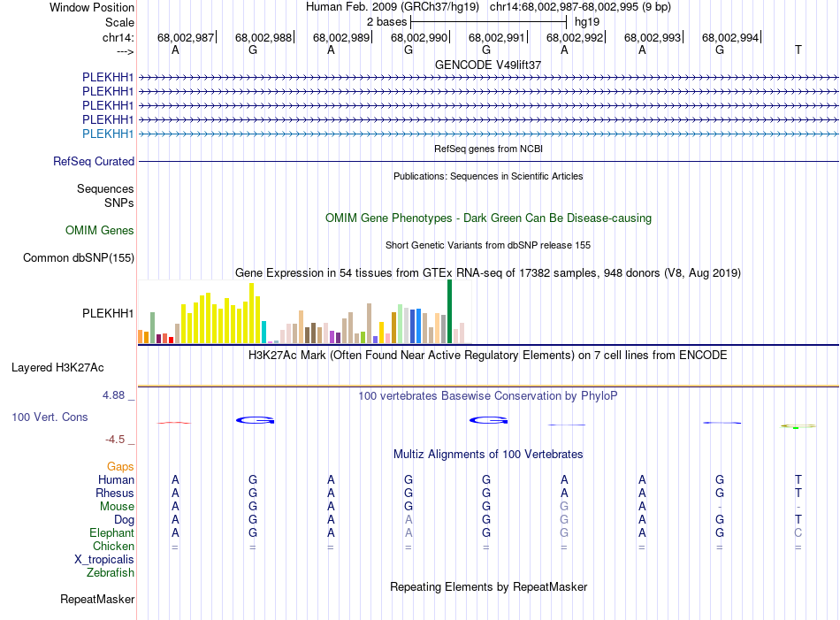Select the RepeatMasker track label

click(97, 600)
